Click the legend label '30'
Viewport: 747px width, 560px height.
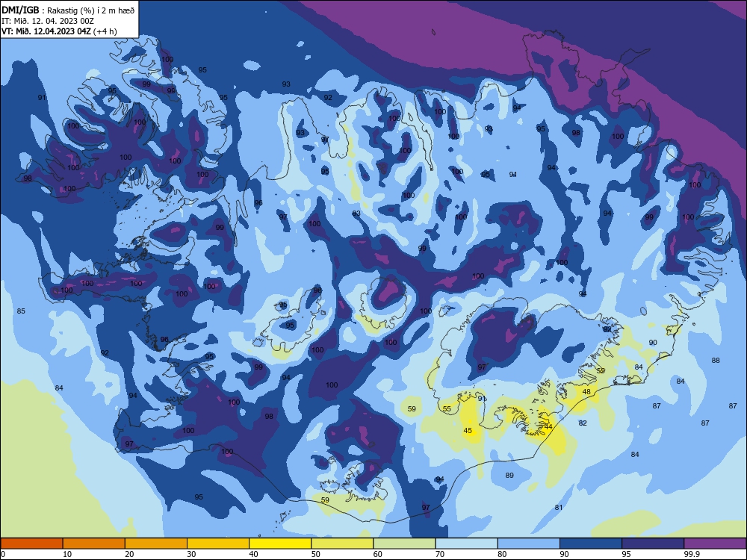(x=191, y=554)
